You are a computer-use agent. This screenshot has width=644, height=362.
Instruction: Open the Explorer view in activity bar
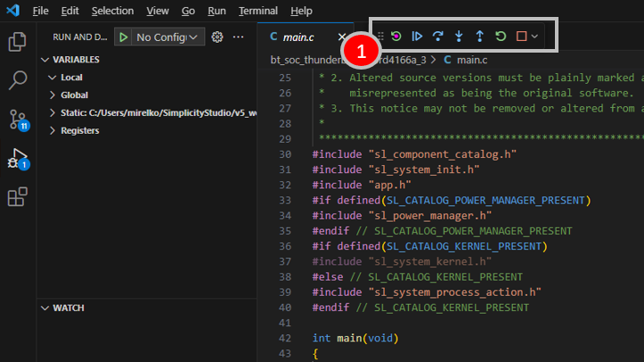(17, 42)
